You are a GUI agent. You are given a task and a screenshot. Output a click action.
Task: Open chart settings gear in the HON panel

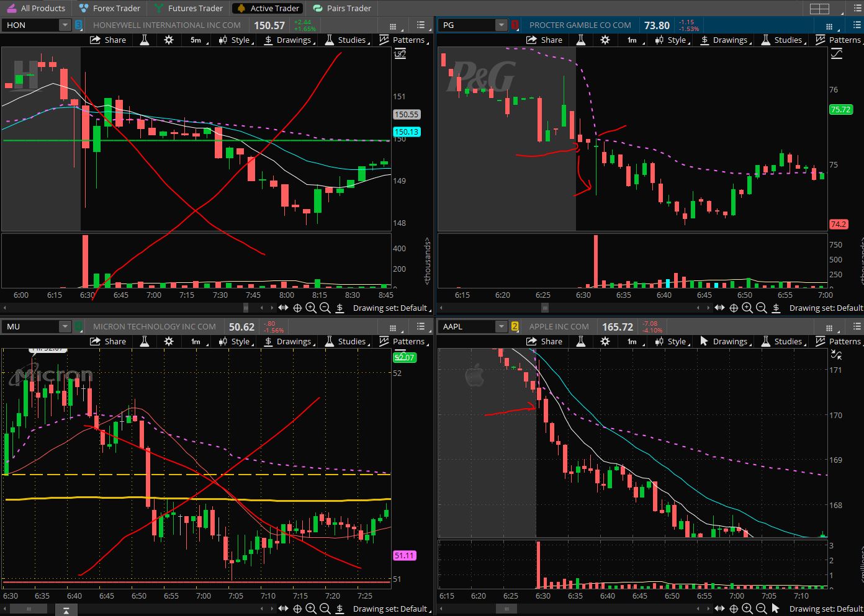click(x=169, y=40)
